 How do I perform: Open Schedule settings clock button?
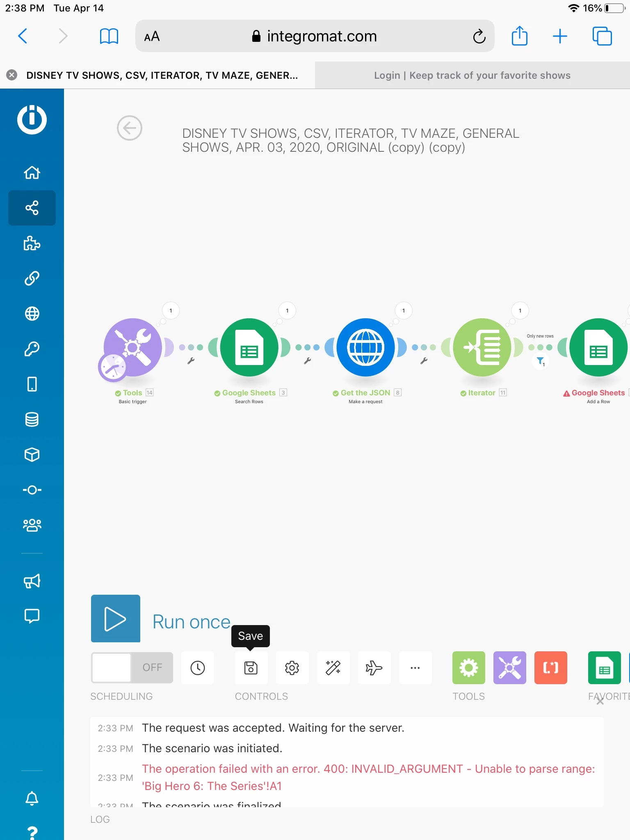(x=198, y=668)
